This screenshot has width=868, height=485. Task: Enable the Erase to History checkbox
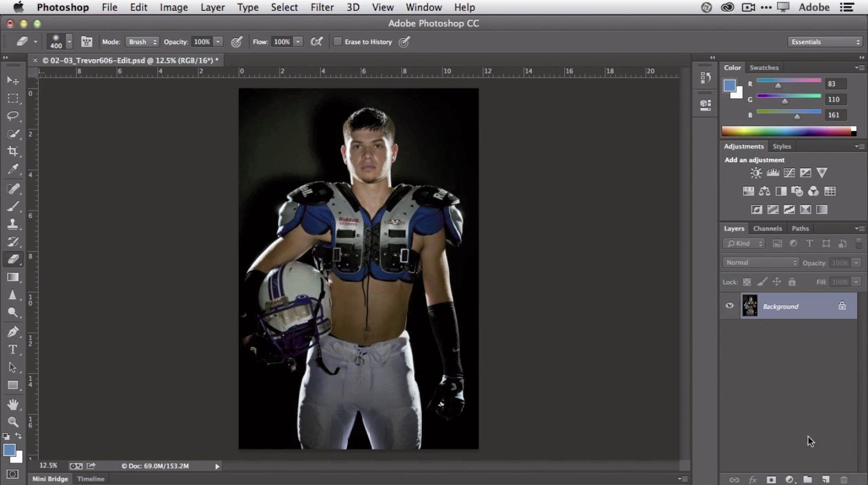(338, 42)
